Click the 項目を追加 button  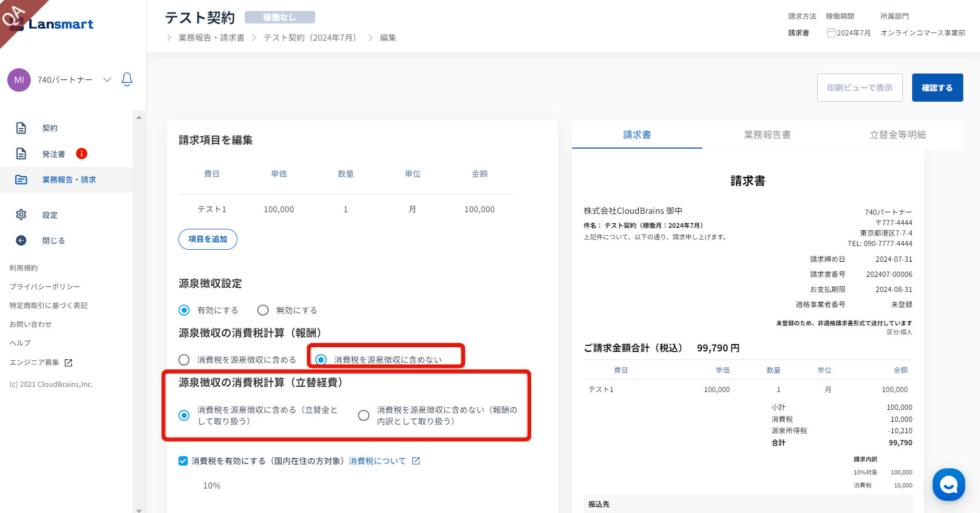208,239
